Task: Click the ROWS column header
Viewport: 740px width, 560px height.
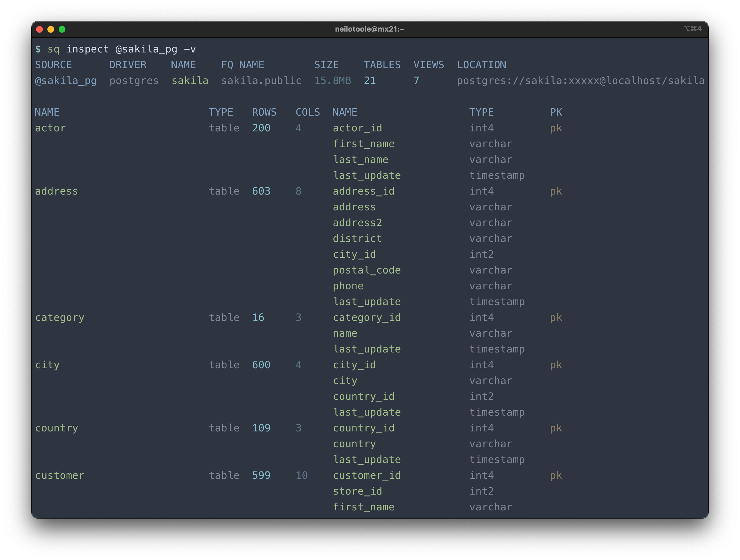Action: coord(264,112)
